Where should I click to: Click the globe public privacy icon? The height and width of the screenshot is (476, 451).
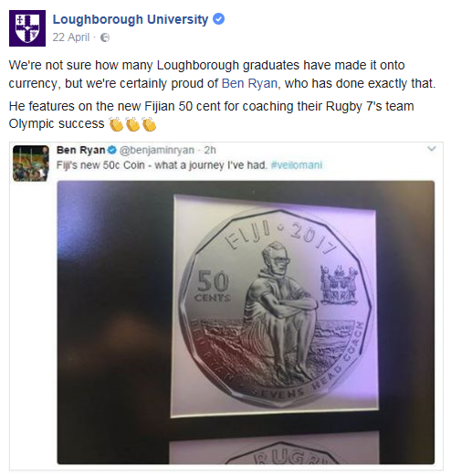coord(105,37)
